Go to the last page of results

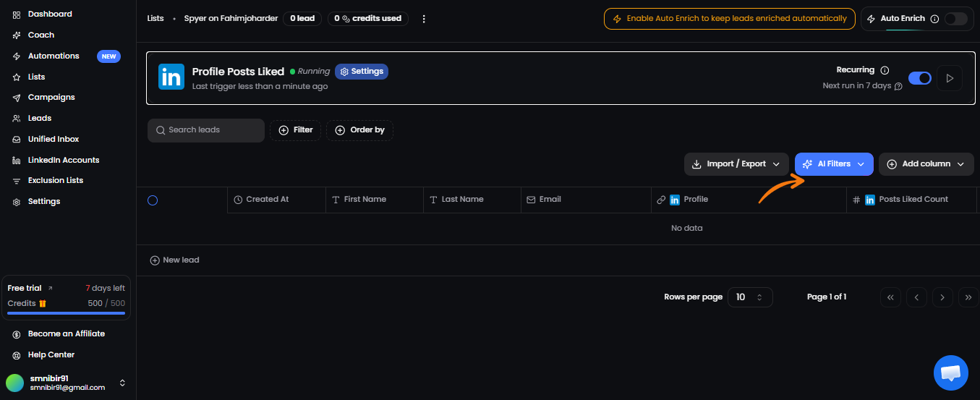pos(968,297)
